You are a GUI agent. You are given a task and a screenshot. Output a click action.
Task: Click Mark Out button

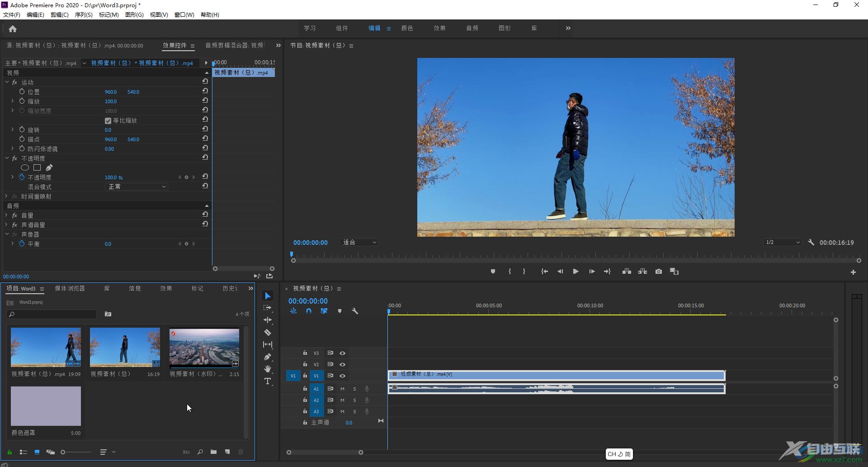[524, 272]
